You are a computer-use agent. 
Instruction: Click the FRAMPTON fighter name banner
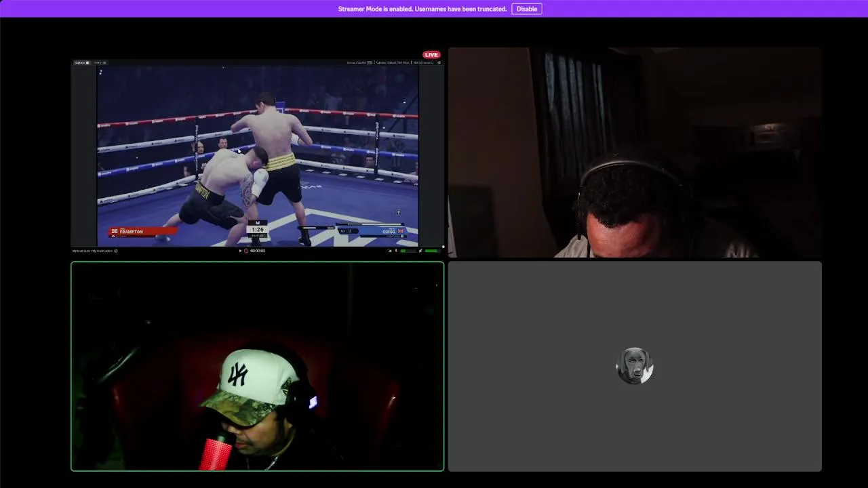[144, 232]
